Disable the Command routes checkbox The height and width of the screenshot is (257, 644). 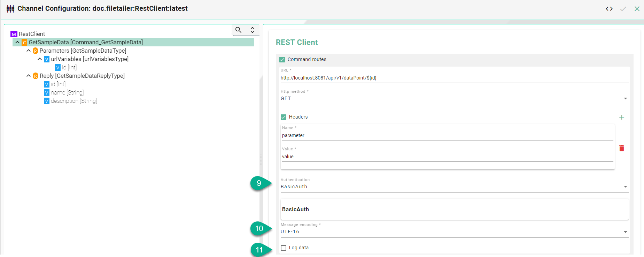[282, 60]
